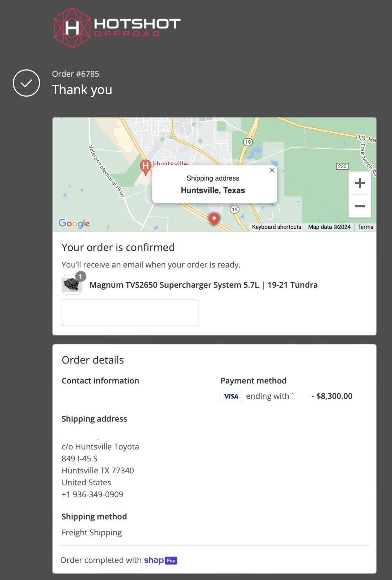Click the empty box below the product

point(130,313)
